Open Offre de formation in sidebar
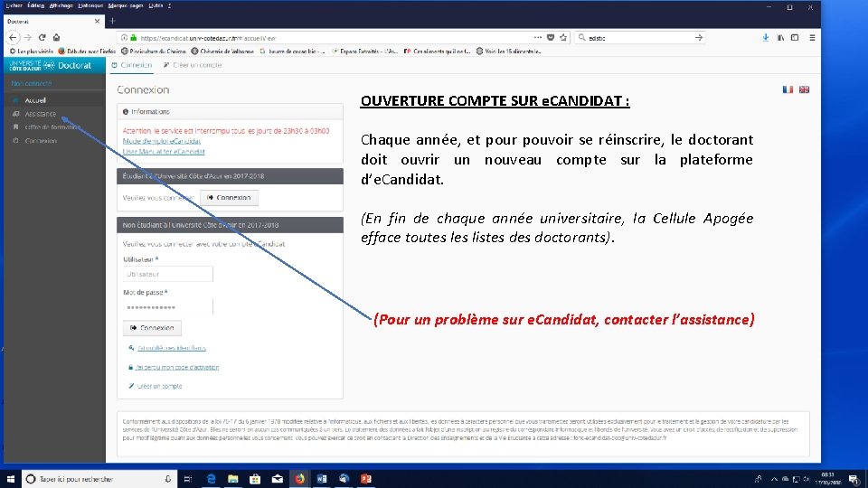 pyautogui.click(x=54, y=127)
